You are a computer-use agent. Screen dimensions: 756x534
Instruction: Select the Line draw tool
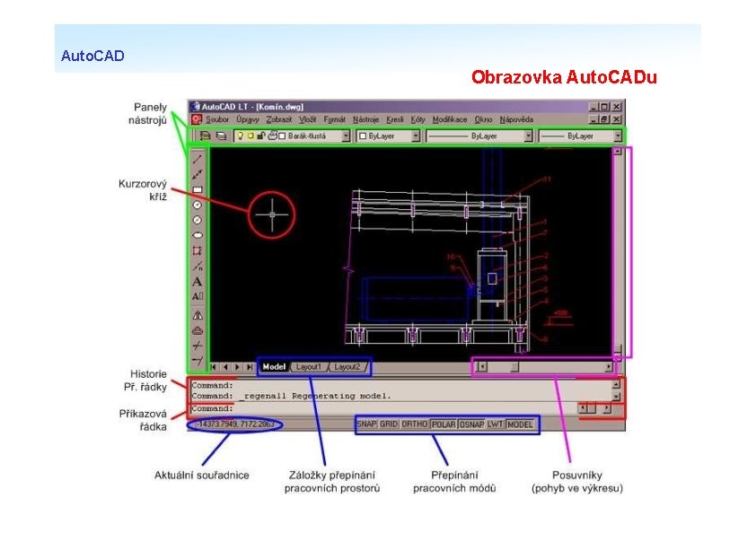tap(198, 159)
